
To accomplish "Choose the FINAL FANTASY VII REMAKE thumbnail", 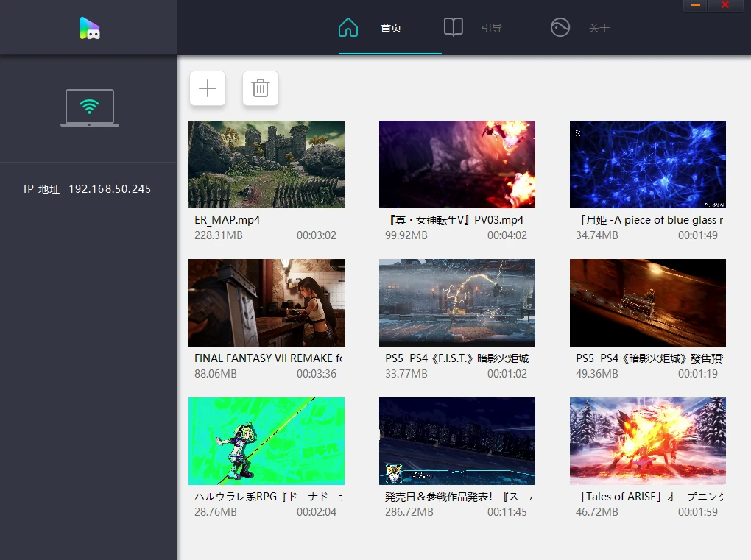I will click(x=267, y=302).
